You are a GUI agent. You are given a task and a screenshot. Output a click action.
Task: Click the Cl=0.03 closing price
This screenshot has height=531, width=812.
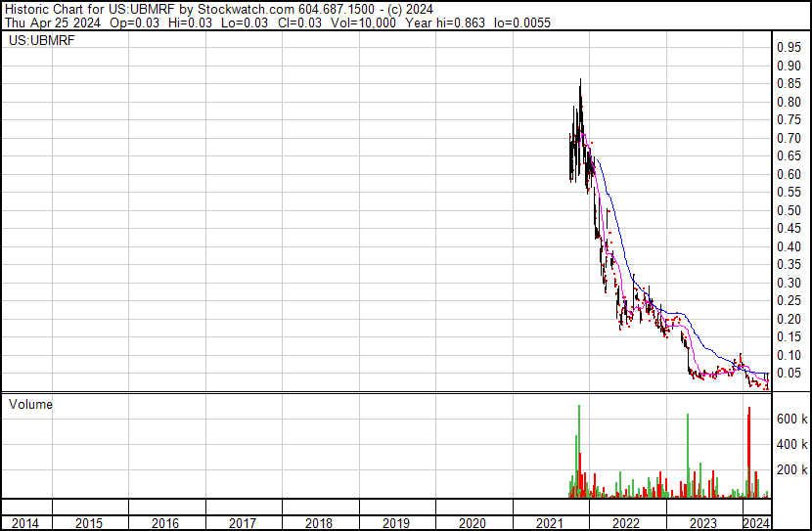(299, 22)
